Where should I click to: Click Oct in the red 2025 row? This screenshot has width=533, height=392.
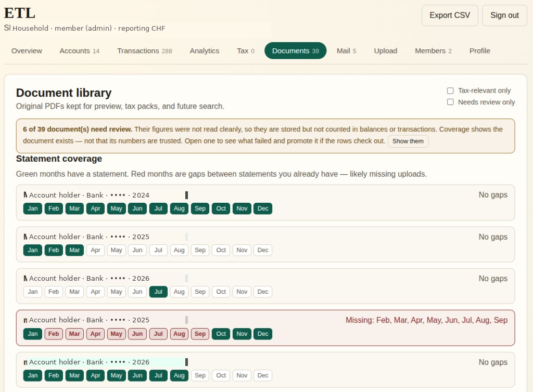coord(221,334)
